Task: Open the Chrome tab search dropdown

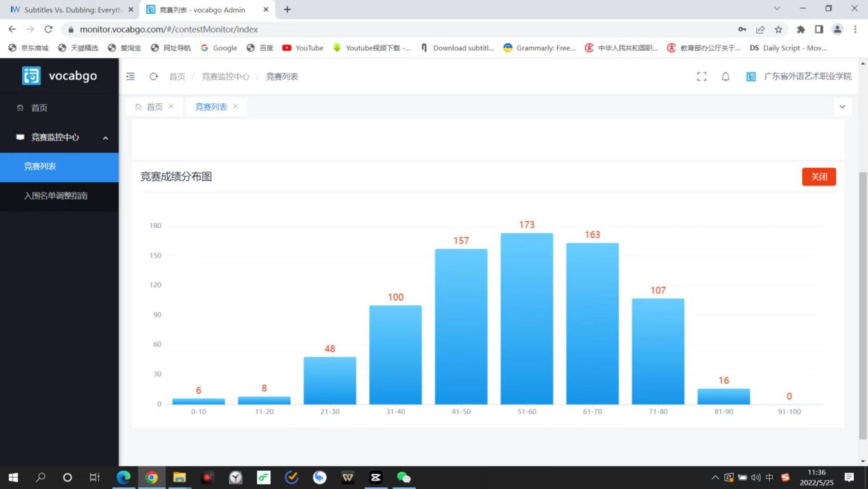Action: pyautogui.click(x=777, y=9)
